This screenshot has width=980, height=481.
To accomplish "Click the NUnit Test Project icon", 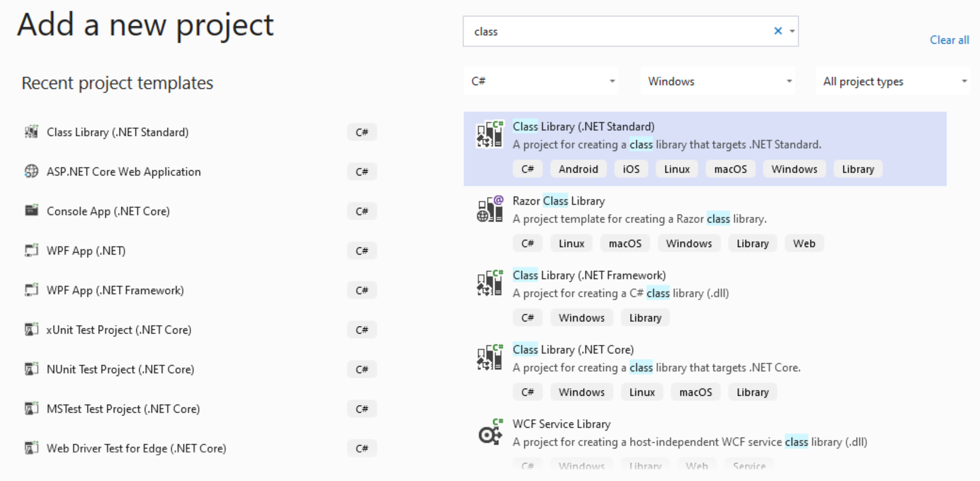I will click(31, 369).
